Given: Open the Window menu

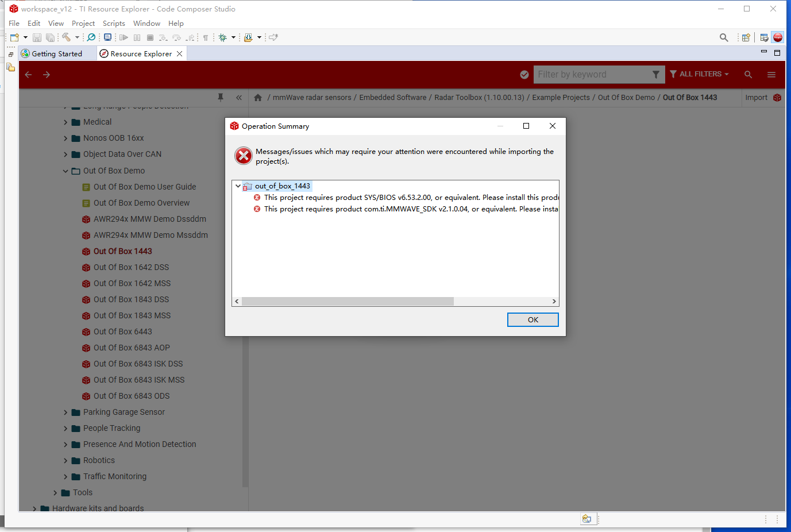Looking at the screenshot, I should pos(146,24).
